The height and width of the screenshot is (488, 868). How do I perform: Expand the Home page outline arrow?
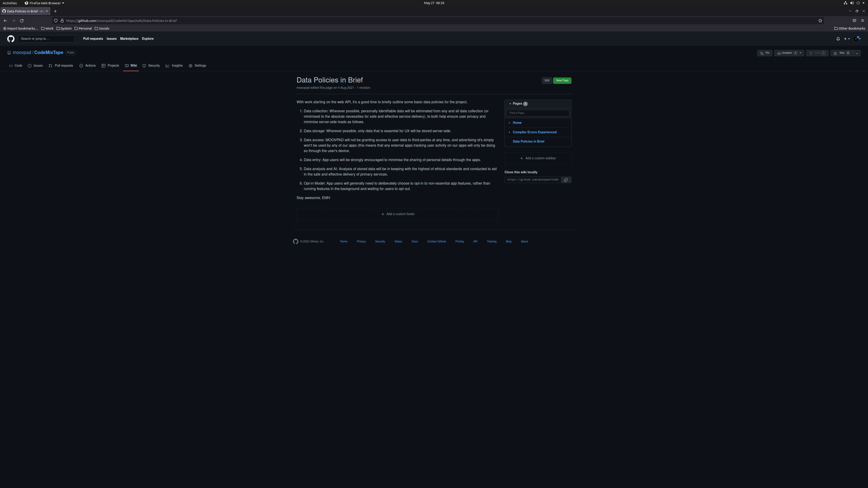[x=509, y=123]
